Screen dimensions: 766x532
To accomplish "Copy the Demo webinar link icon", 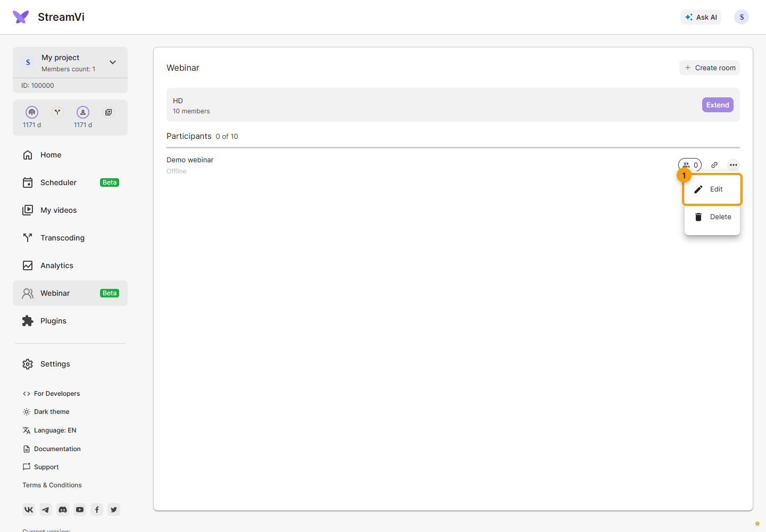I will pyautogui.click(x=714, y=165).
